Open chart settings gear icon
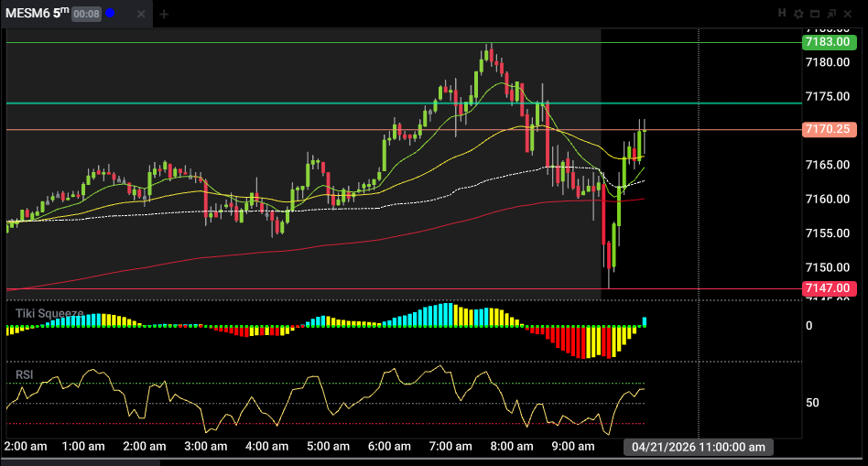The width and height of the screenshot is (868, 466). [x=798, y=14]
